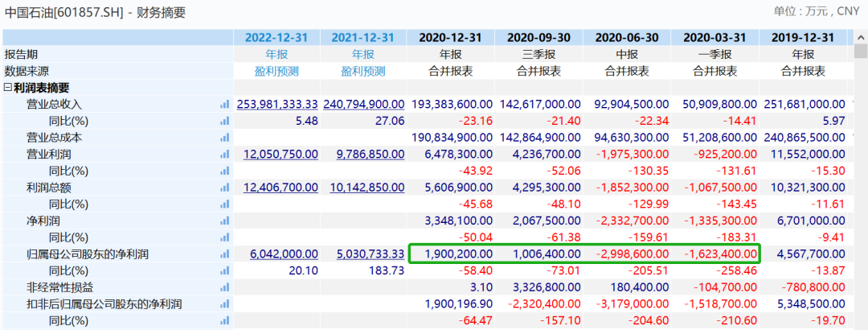Click the 190,834,900.00 total cost cell
Image resolution: width=868 pixels, height=330 pixels.
point(452,138)
